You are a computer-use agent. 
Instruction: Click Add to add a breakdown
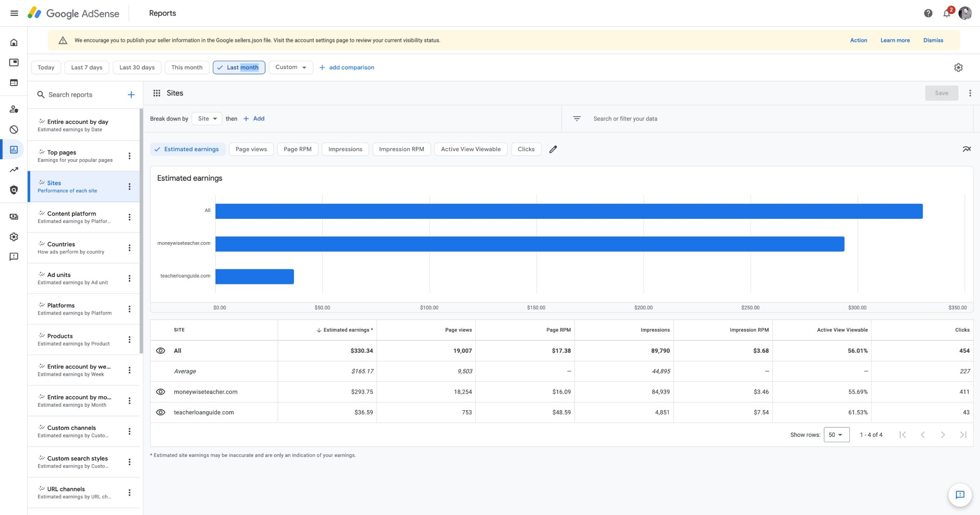point(254,119)
